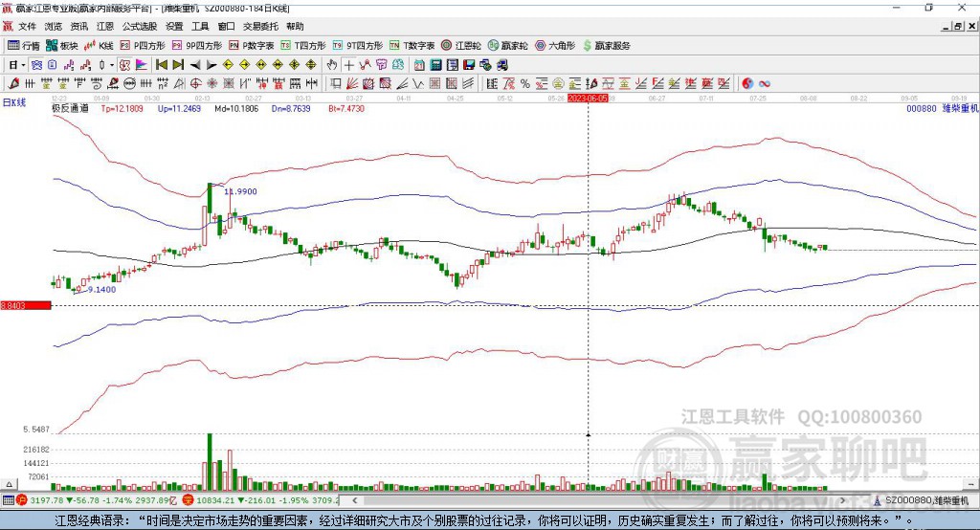Select the zigzag wave line tool
The height and width of the screenshot is (530, 980).
tap(418, 84)
